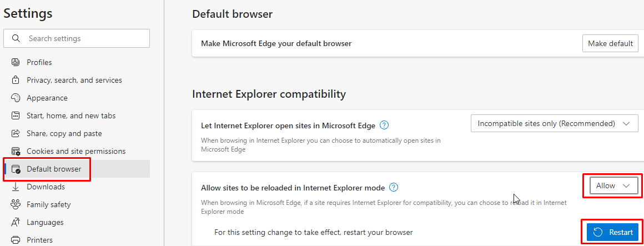
Task: Open the Incompatible sites only dropdown
Action: pos(554,124)
